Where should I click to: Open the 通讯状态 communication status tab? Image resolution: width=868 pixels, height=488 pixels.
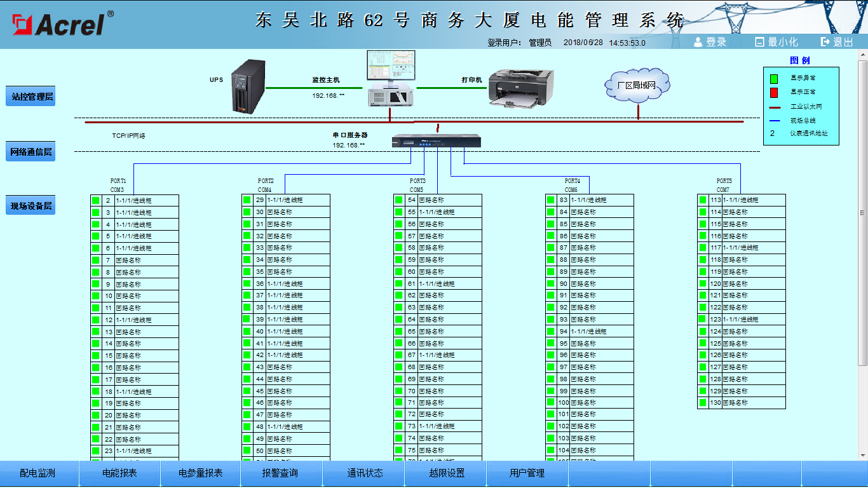coord(365,473)
